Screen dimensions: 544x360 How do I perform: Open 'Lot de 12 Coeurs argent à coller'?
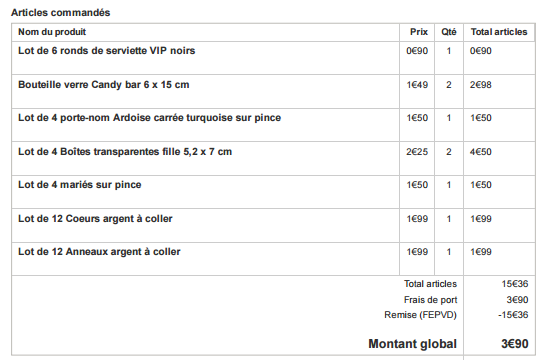[x=95, y=219]
